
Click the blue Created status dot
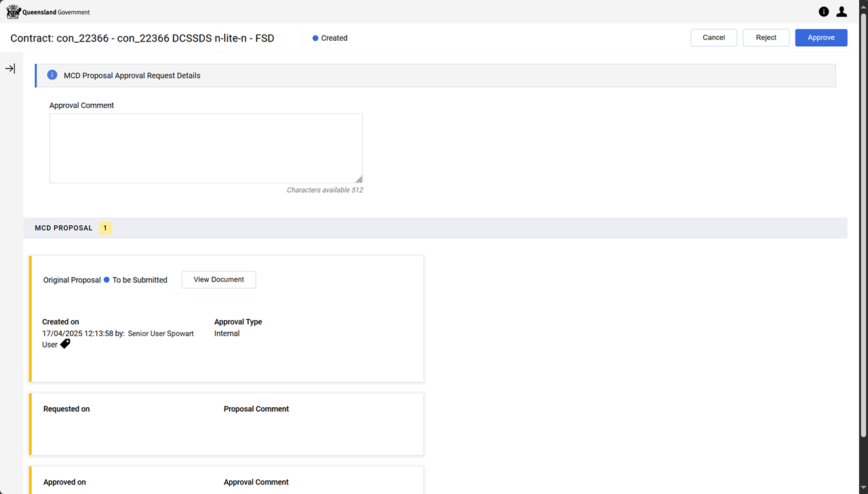[315, 39]
